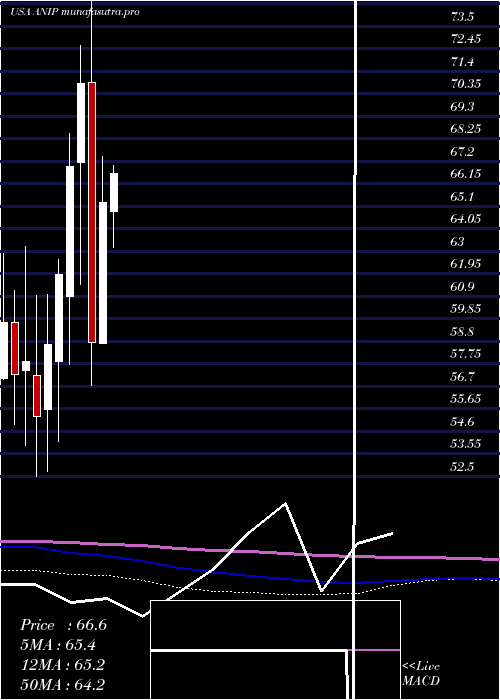Click the tall red candlestick body
Screen dimensions: 500x700
pyautogui.click(x=92, y=212)
